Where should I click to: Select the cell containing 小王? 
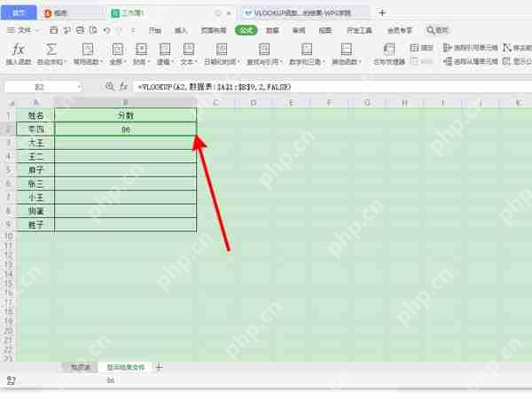35,197
